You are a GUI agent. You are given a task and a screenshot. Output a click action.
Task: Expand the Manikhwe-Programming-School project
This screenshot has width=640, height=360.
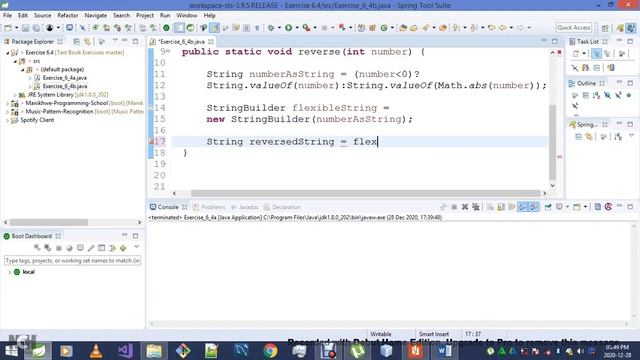click(x=7, y=103)
